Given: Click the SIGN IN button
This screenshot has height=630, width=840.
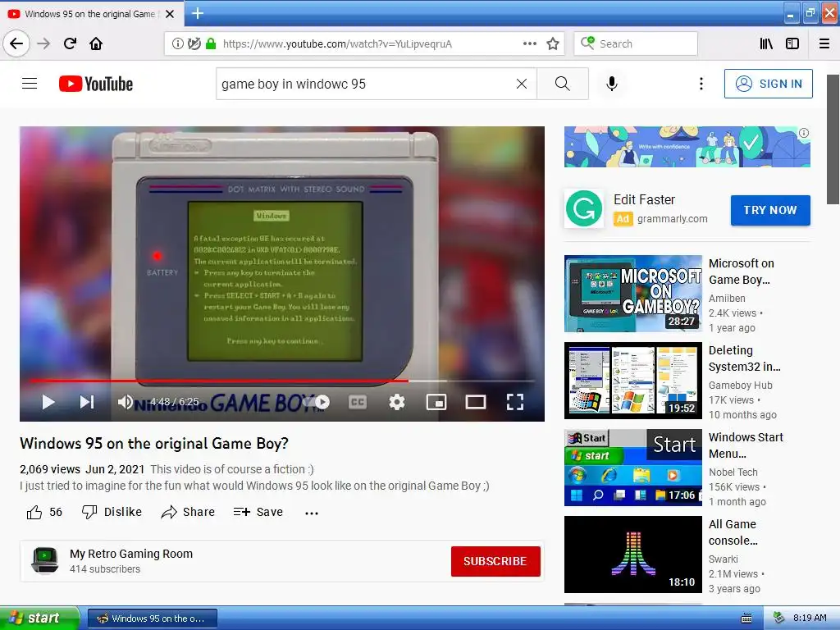Looking at the screenshot, I should point(768,84).
